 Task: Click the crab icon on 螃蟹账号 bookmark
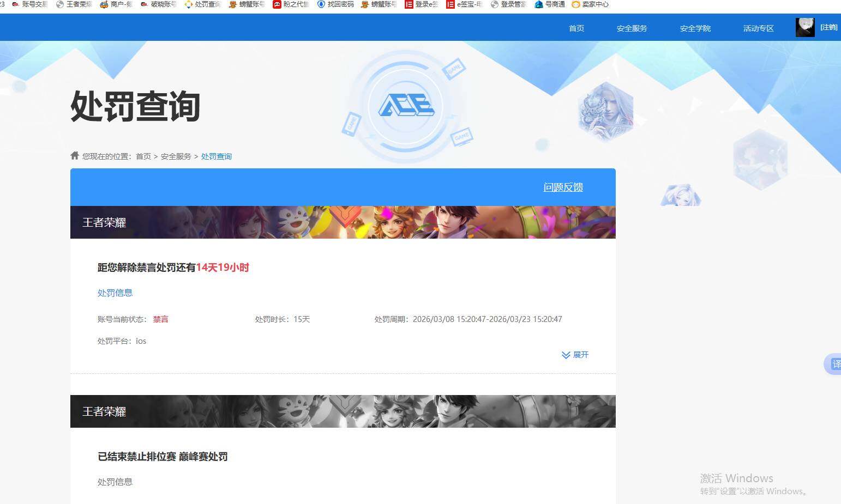[232, 4]
